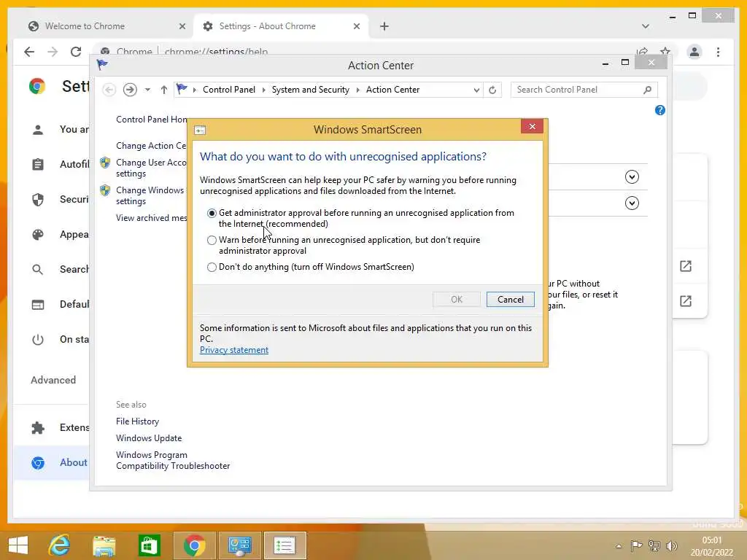The image size is (747, 560).
Task: Open the Action Center help icon
Action: (x=659, y=111)
